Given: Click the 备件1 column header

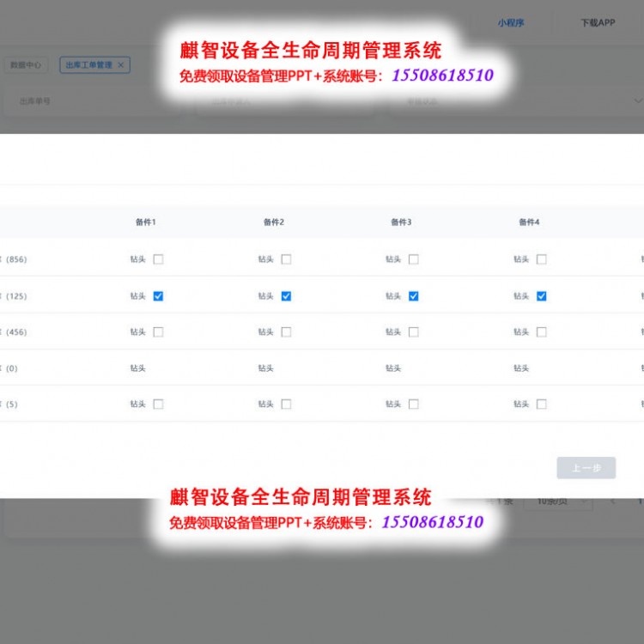Looking at the screenshot, I should [146, 222].
